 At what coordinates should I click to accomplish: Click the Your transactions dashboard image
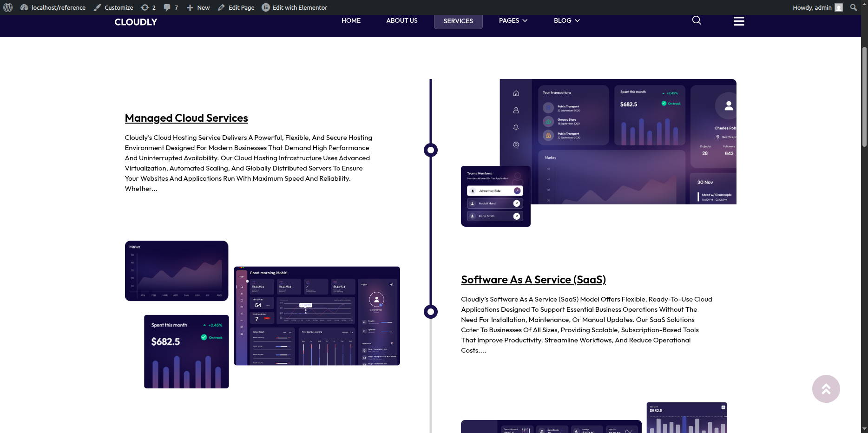tap(618, 142)
